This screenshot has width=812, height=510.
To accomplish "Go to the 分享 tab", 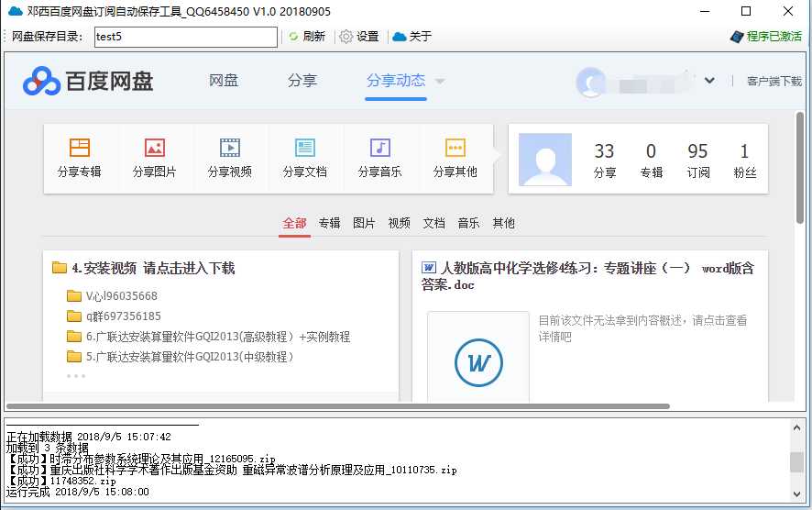I will (x=302, y=81).
